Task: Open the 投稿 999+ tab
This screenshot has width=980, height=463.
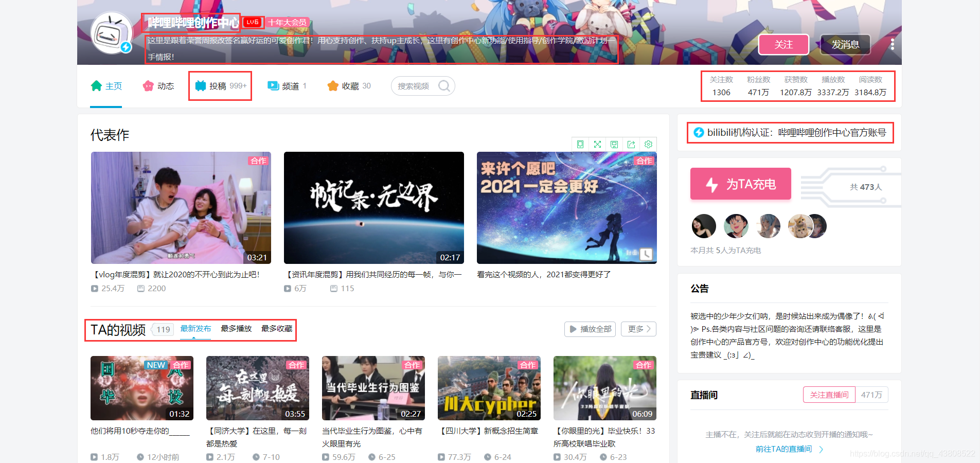Action: (x=221, y=86)
